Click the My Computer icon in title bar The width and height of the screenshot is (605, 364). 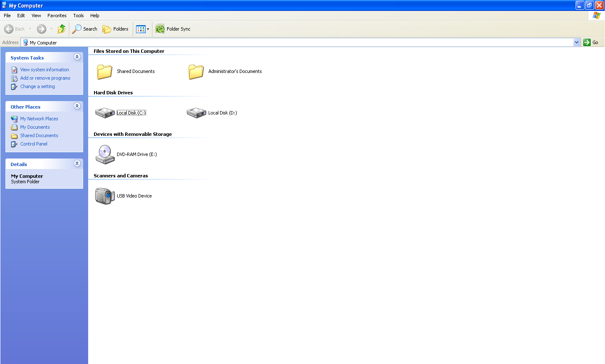[x=5, y=5]
